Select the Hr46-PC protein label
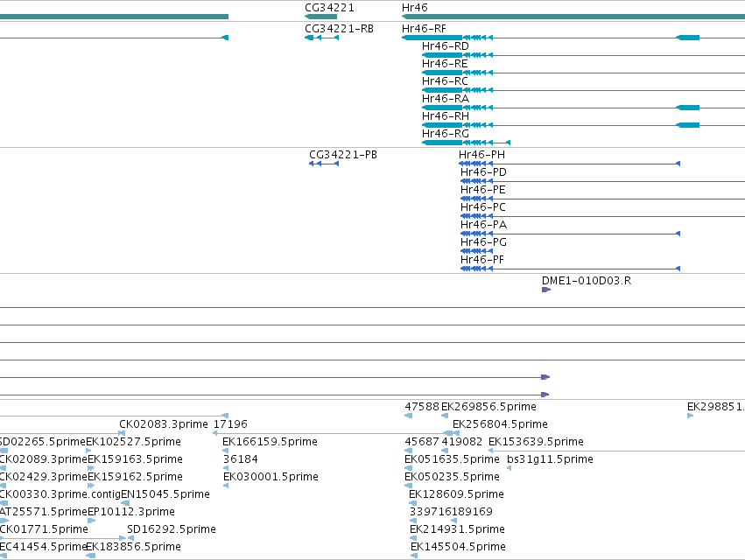Screen dimensions: 745x560 tap(482, 207)
